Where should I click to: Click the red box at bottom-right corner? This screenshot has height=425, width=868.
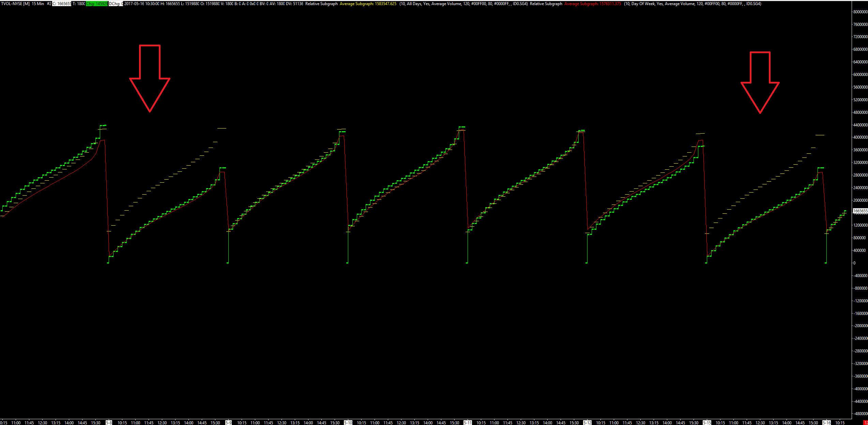coord(865,423)
